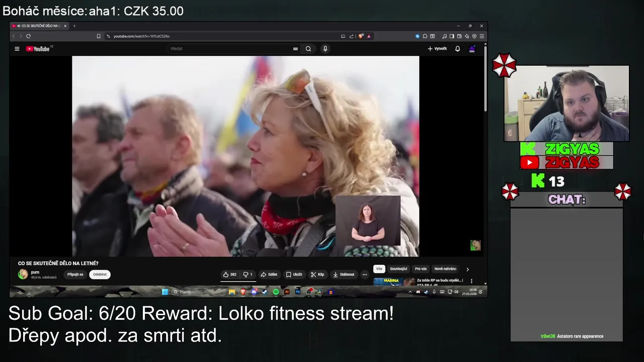Select the Související filter chip
The image size is (644, 362).
pyautogui.click(x=398, y=269)
